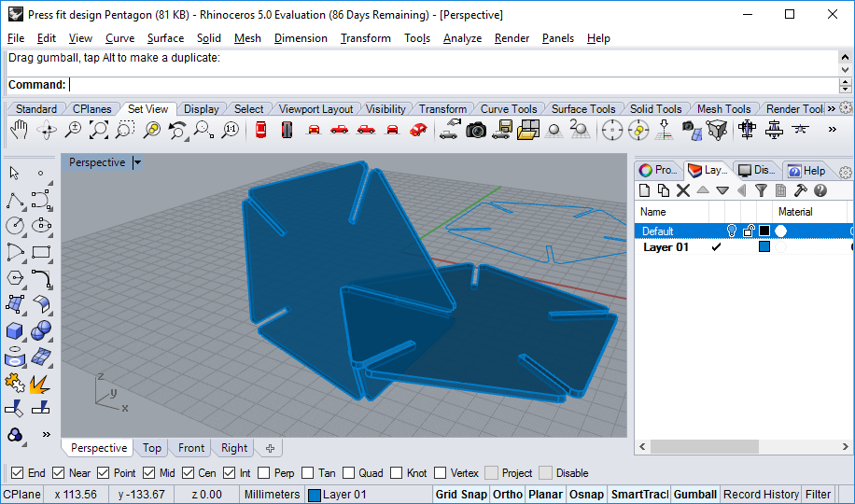The height and width of the screenshot is (504, 855).
Task: Click the Set Camera target crosshair icon
Action: pyautogui.click(x=611, y=131)
